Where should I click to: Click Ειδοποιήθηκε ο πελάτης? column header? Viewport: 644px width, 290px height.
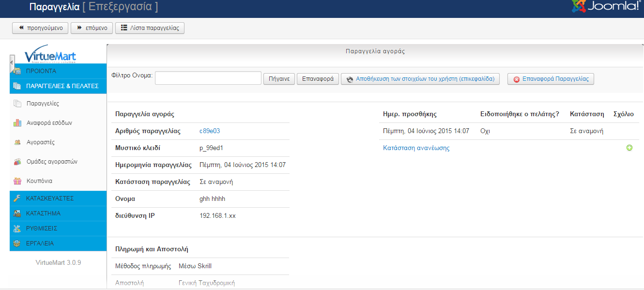coord(520,114)
